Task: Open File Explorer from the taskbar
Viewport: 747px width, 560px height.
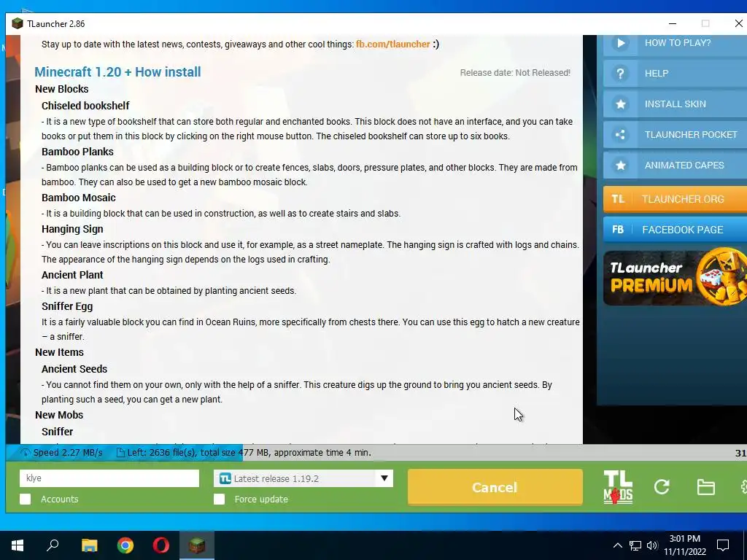Action: click(x=89, y=545)
